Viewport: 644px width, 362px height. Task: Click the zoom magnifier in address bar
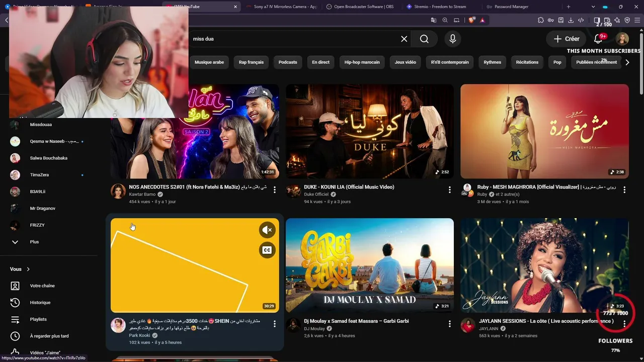[x=445, y=20]
